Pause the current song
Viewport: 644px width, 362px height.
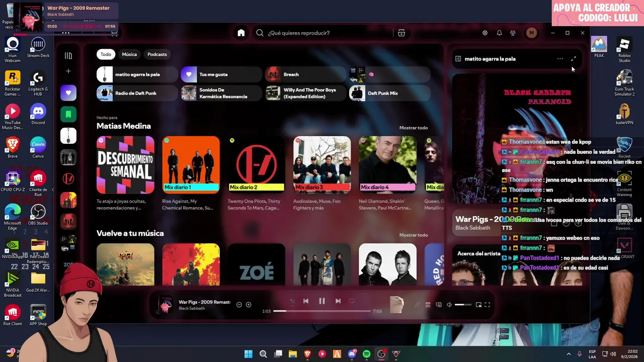[x=322, y=301]
